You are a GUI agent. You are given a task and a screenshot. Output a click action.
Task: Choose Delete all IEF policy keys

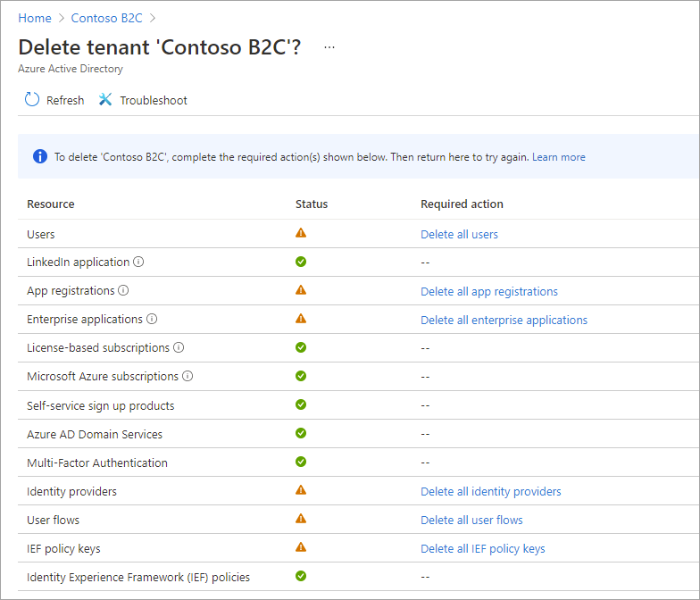click(482, 548)
